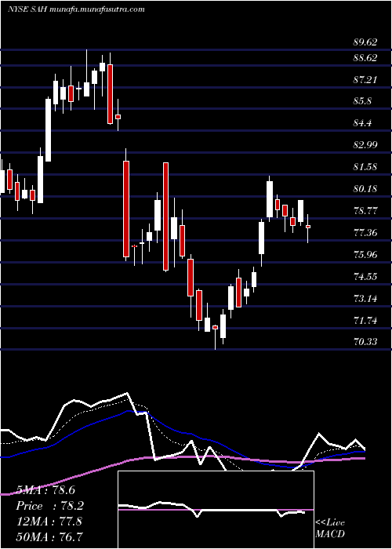This screenshot has width=392, height=549.
Task: Select the 73.14 price axis label
Action: pos(365,299)
